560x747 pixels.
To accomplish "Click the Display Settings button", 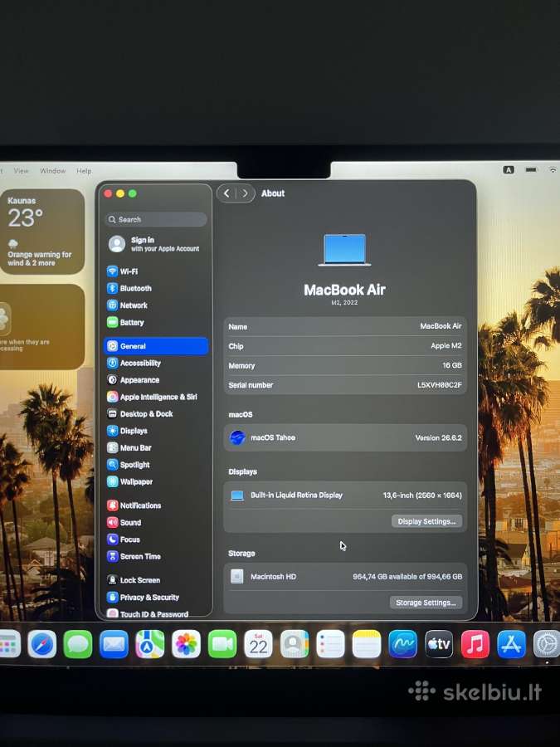I will click(426, 521).
